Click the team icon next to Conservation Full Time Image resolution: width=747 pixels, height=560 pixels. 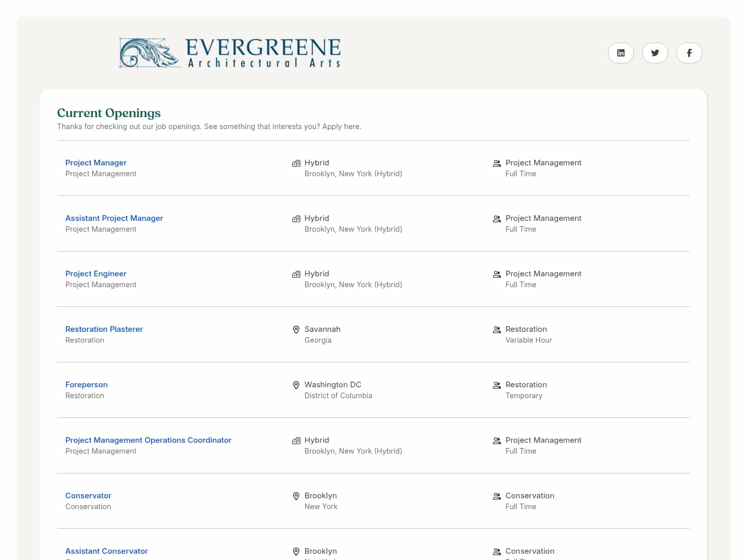pyautogui.click(x=496, y=496)
